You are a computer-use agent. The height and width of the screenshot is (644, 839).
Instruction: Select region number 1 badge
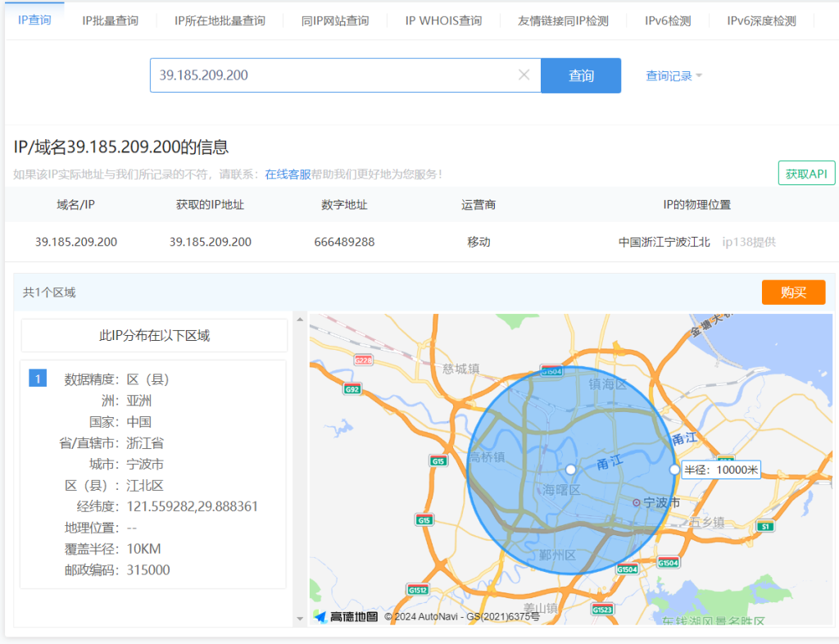[x=38, y=379]
